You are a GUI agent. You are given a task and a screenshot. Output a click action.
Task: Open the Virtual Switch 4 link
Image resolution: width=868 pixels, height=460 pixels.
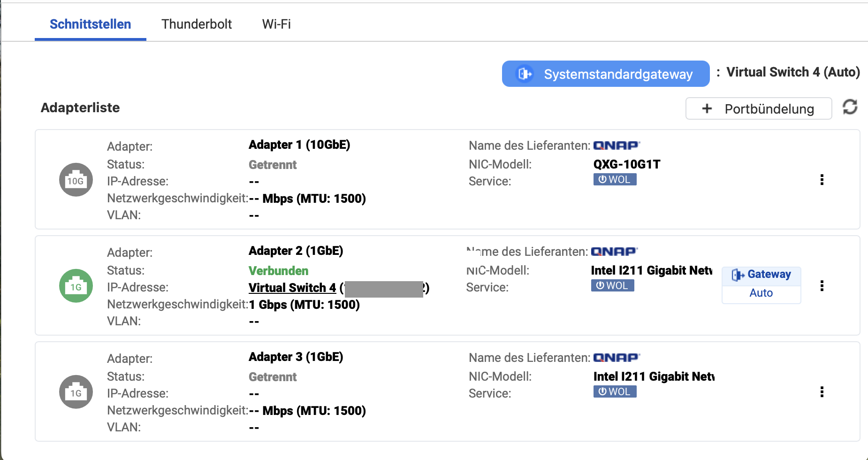(292, 288)
